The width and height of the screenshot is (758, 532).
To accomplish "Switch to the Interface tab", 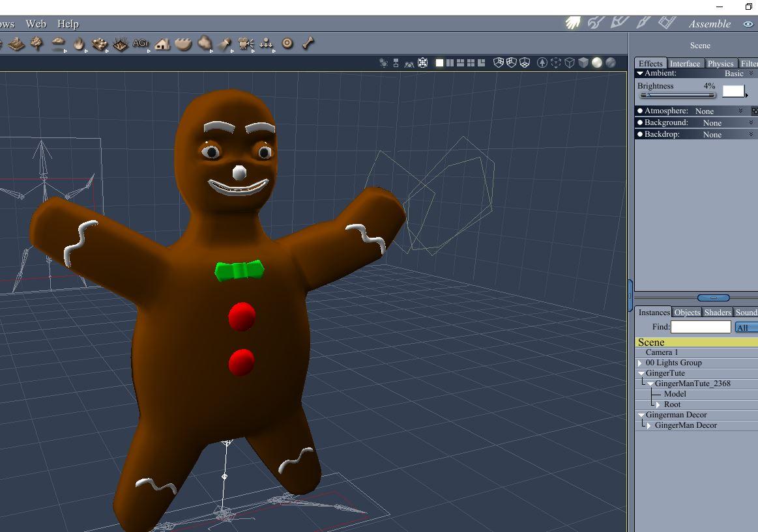I will (684, 64).
